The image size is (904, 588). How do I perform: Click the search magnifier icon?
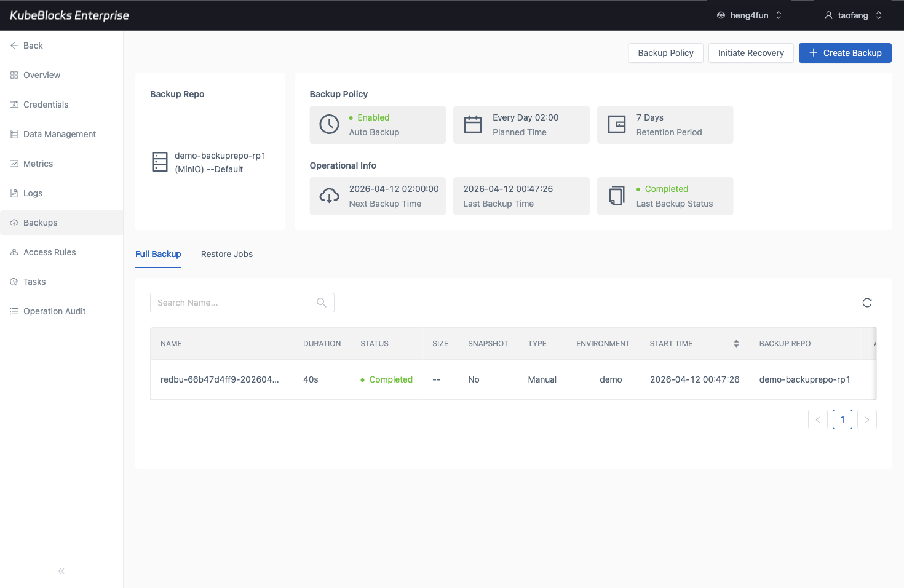[321, 303]
